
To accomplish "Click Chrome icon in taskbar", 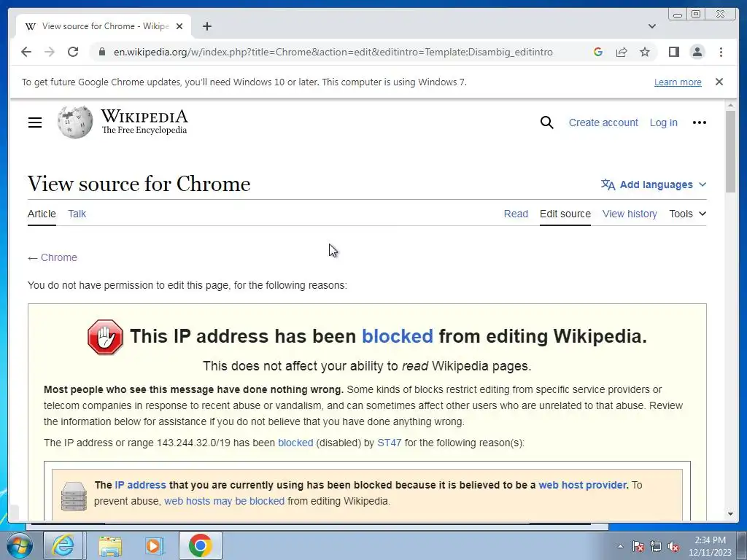I will (200, 545).
